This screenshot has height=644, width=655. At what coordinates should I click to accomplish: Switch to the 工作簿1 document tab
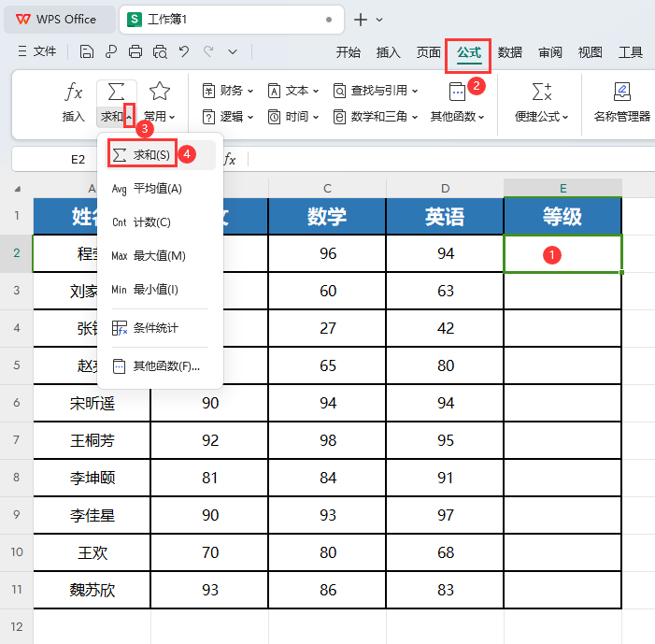pyautogui.click(x=232, y=20)
